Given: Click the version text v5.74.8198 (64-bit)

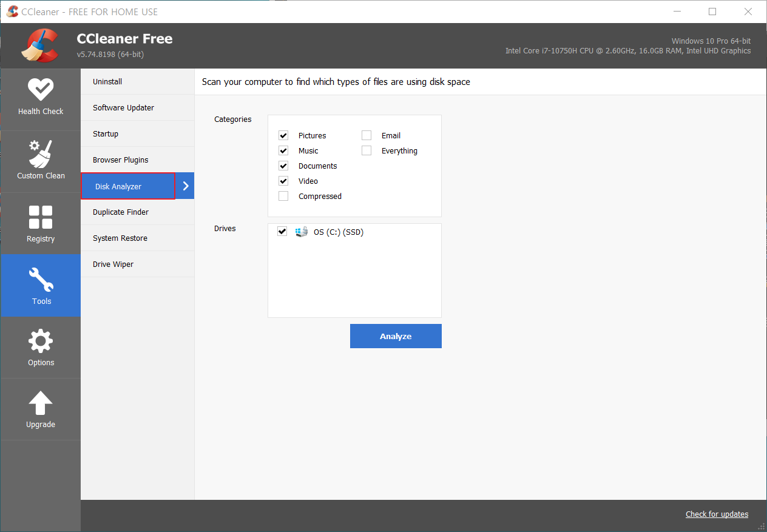Looking at the screenshot, I should 110,55.
